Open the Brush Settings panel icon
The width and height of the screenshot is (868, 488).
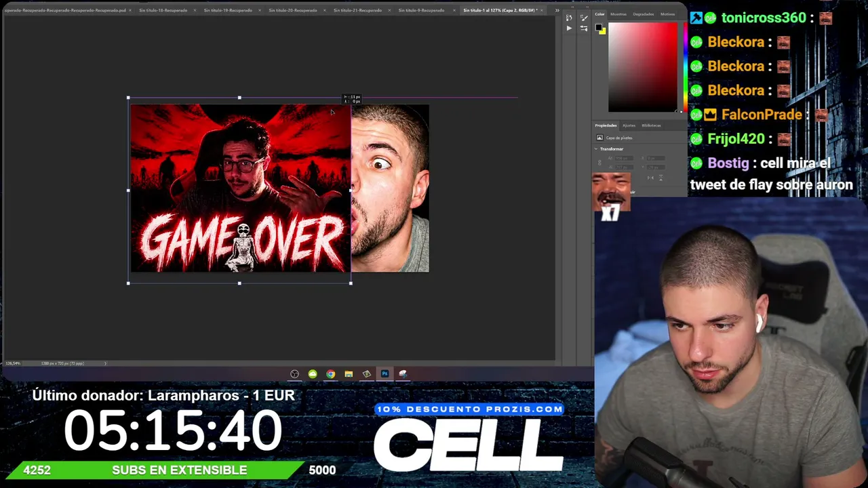coord(585,18)
